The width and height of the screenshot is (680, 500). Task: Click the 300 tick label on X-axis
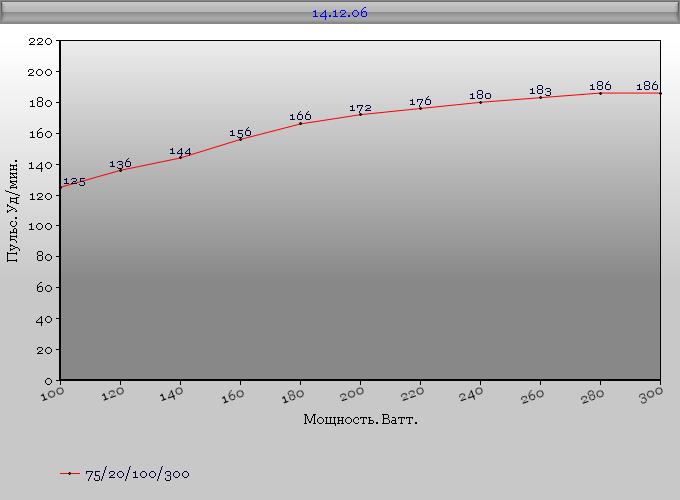pyautogui.click(x=652, y=396)
